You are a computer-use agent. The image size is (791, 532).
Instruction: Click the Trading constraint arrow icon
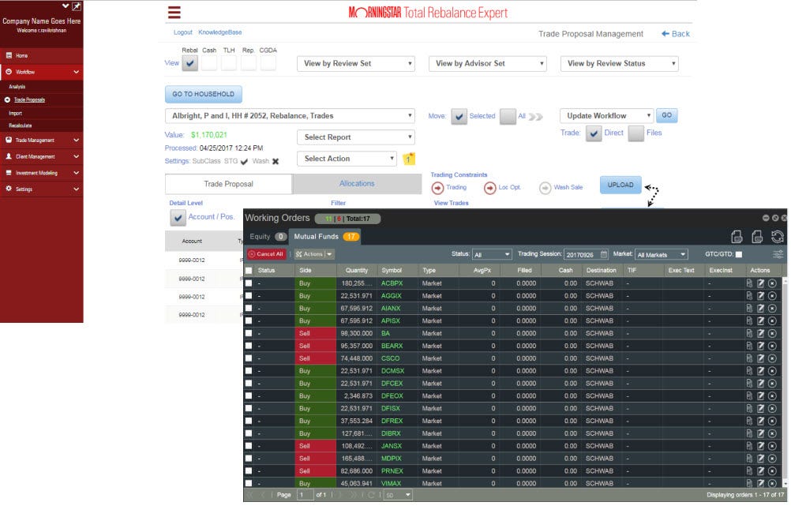[x=437, y=188]
